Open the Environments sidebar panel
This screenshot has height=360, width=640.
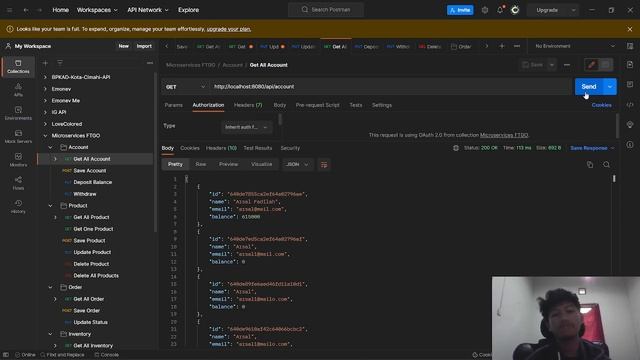pos(18,113)
